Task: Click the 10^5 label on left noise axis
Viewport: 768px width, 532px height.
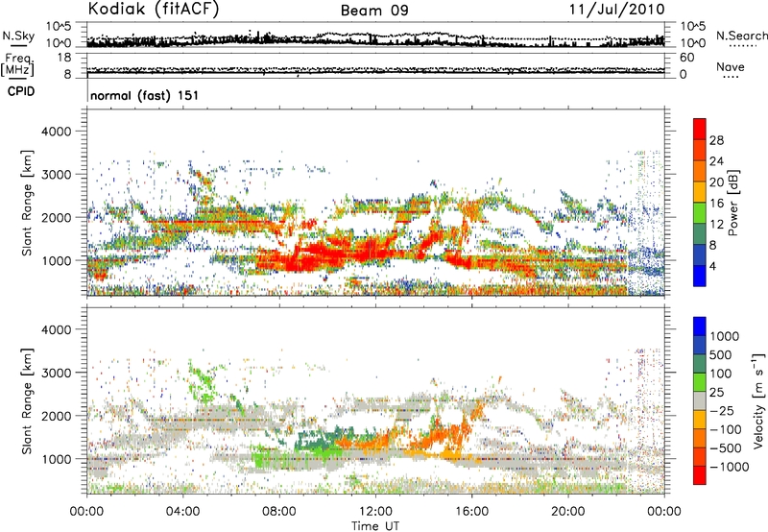Action: [59, 26]
